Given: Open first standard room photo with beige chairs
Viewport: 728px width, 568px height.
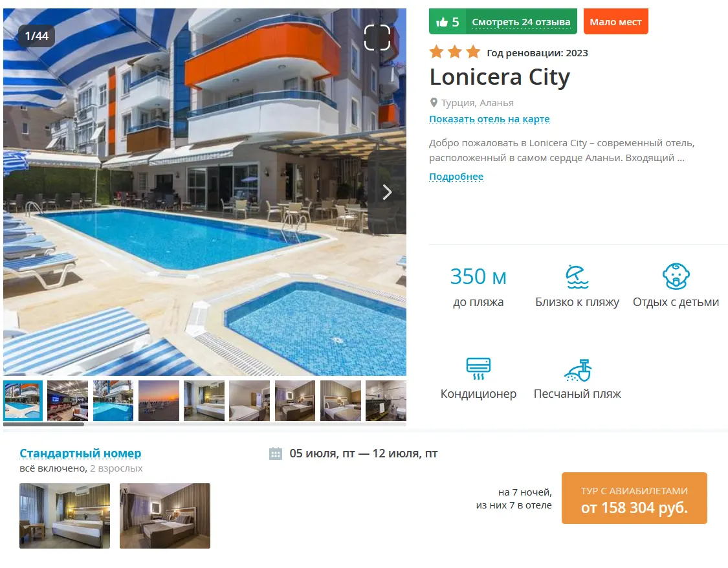Looking at the screenshot, I should tap(65, 516).
